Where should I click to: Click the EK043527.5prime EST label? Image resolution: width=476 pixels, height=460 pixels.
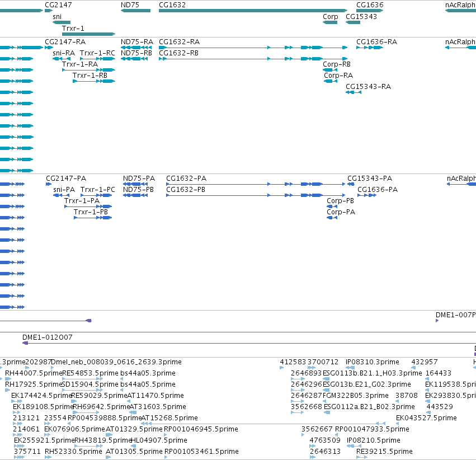tap(426, 418)
